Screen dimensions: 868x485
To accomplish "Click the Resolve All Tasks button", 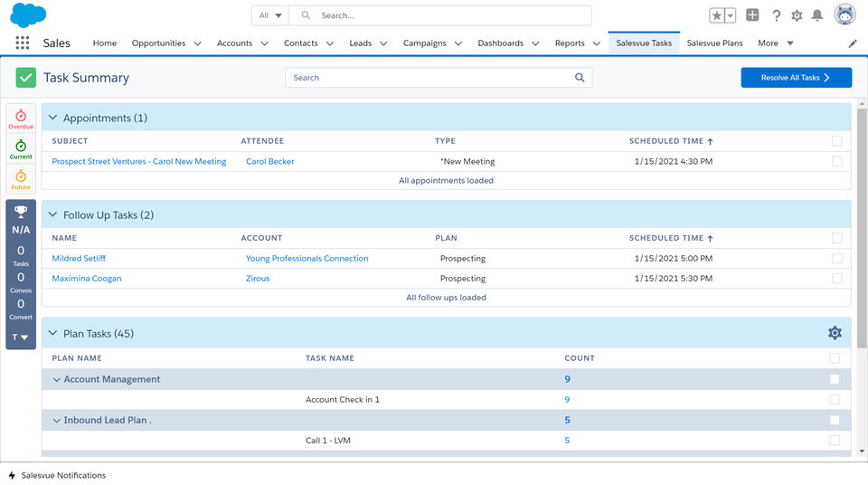I will coord(796,78).
